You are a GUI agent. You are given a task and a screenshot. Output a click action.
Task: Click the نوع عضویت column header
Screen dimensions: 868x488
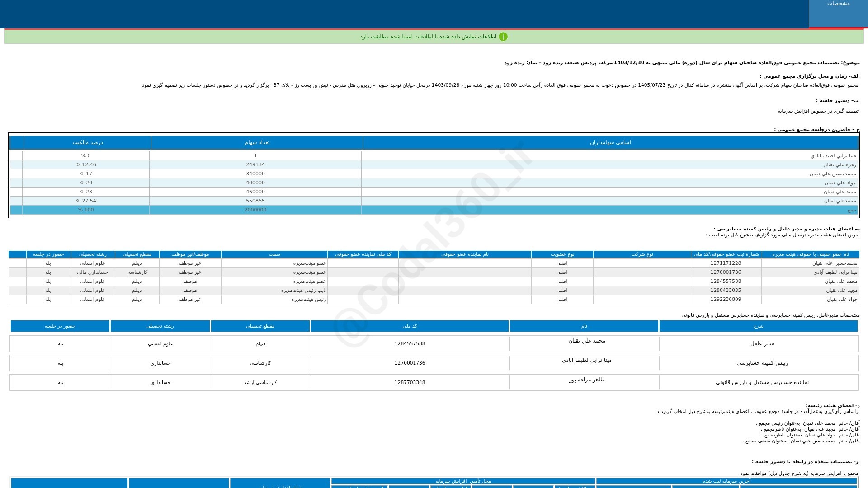coord(562,254)
